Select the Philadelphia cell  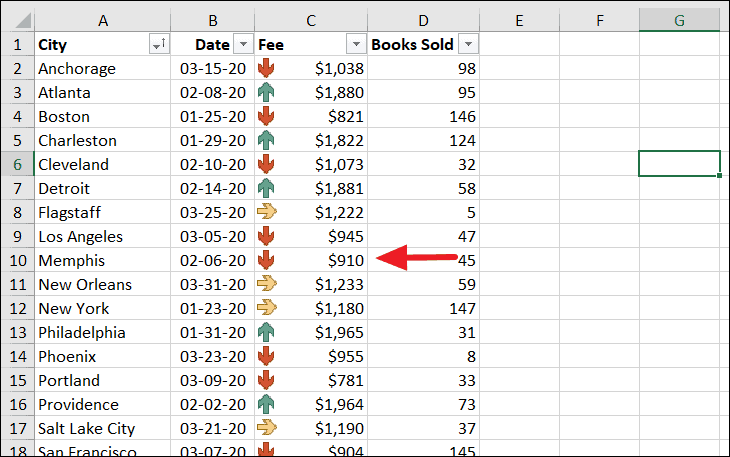102,332
